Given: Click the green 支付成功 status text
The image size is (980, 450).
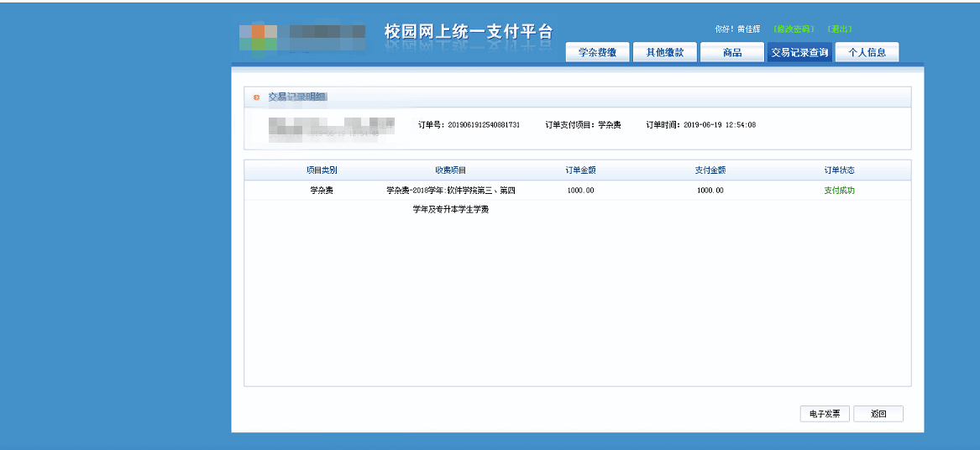Looking at the screenshot, I should (839, 191).
